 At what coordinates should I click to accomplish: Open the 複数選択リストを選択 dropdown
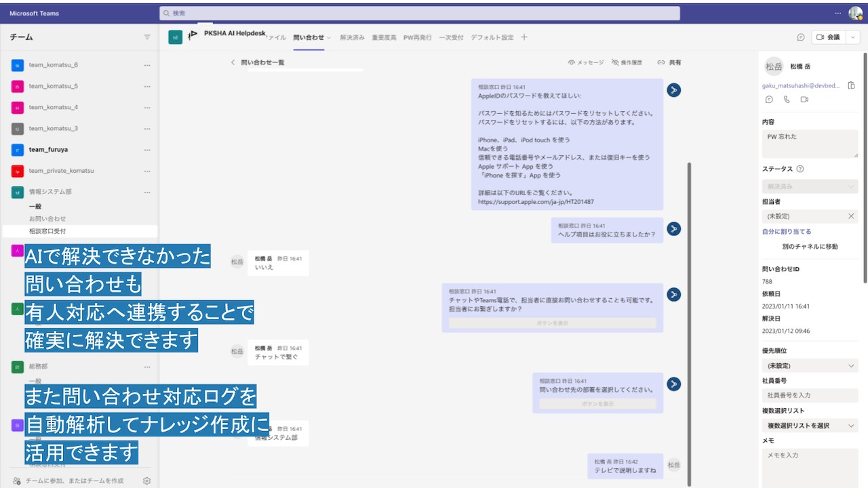pyautogui.click(x=810, y=425)
